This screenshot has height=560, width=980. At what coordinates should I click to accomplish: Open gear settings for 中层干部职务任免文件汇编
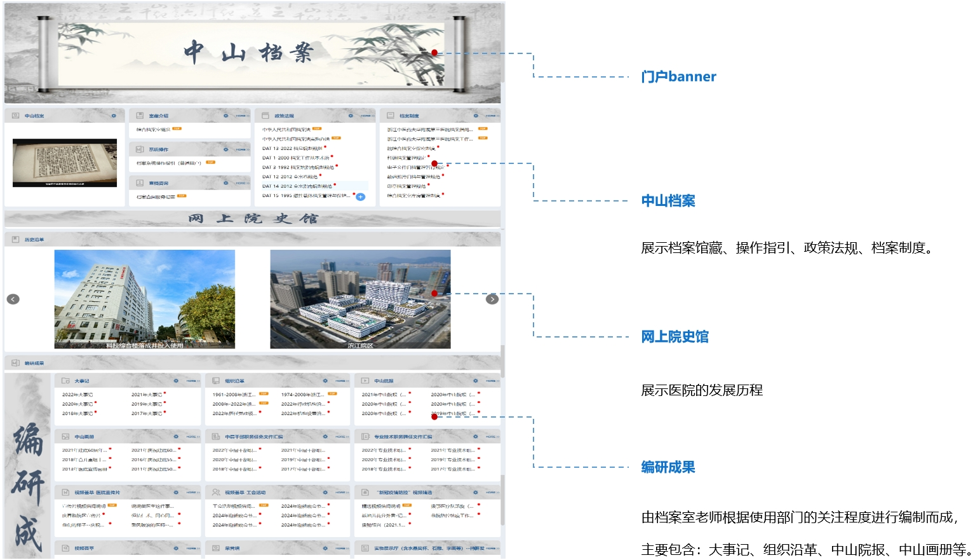325,437
